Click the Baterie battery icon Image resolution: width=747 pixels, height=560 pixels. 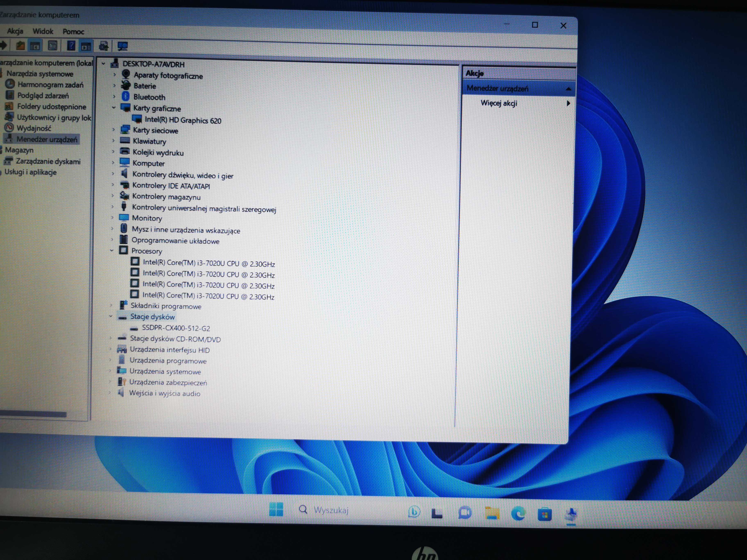[x=126, y=85]
